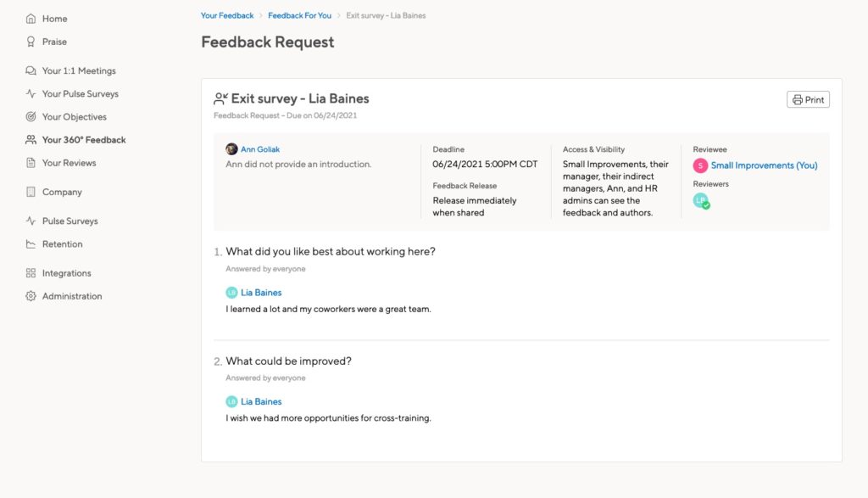Go to Your Feedback breadcrumb
Image resolution: width=868 pixels, height=498 pixels.
(x=227, y=15)
